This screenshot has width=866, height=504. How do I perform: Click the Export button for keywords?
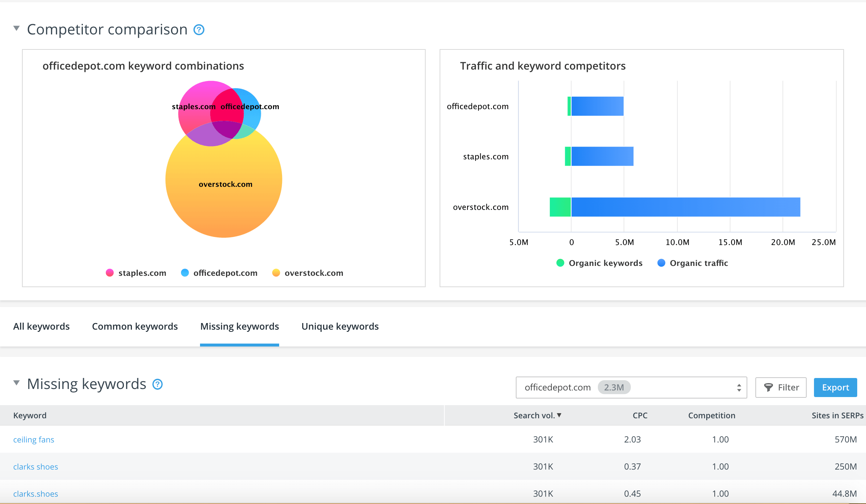835,387
